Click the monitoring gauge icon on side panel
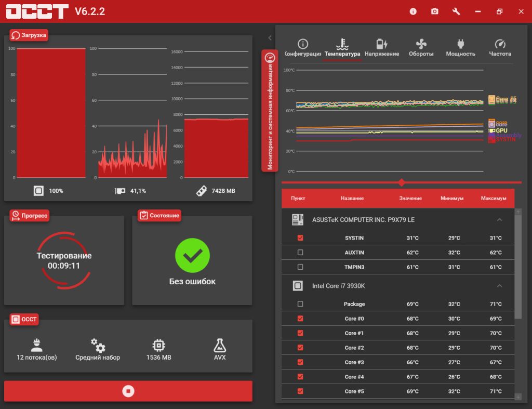 (270, 57)
